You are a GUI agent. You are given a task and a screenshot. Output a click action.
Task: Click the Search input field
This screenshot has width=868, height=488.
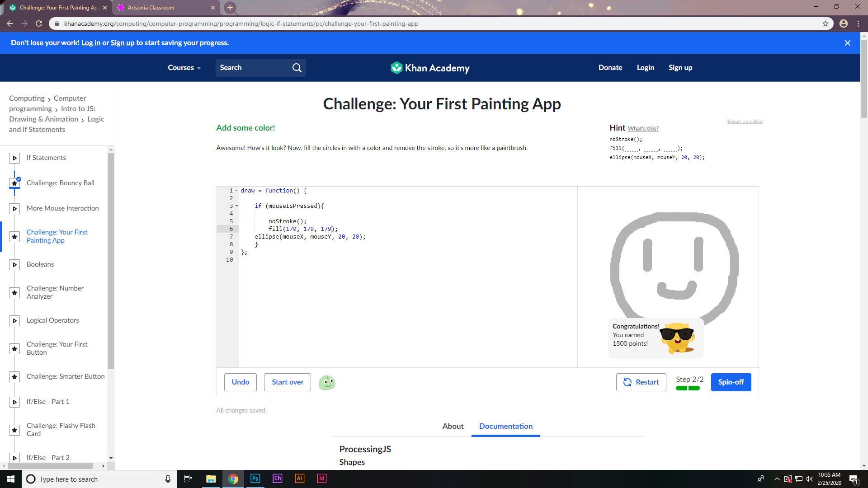(x=253, y=68)
